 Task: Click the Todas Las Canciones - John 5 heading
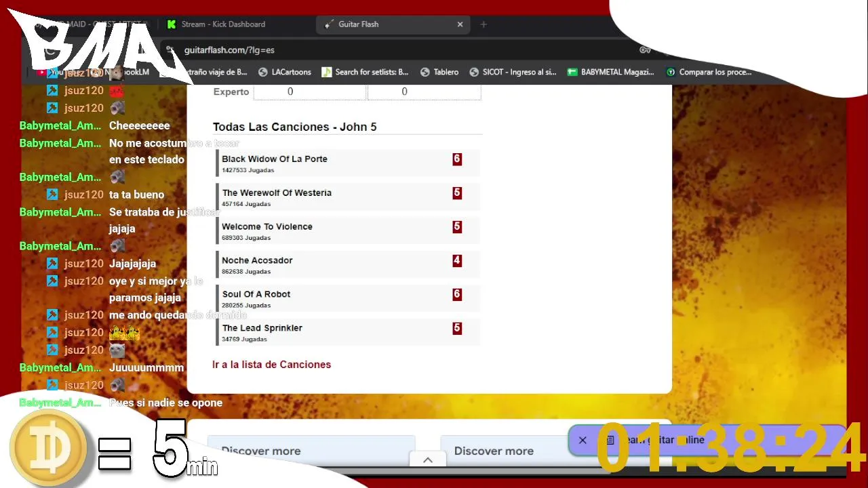coord(294,127)
